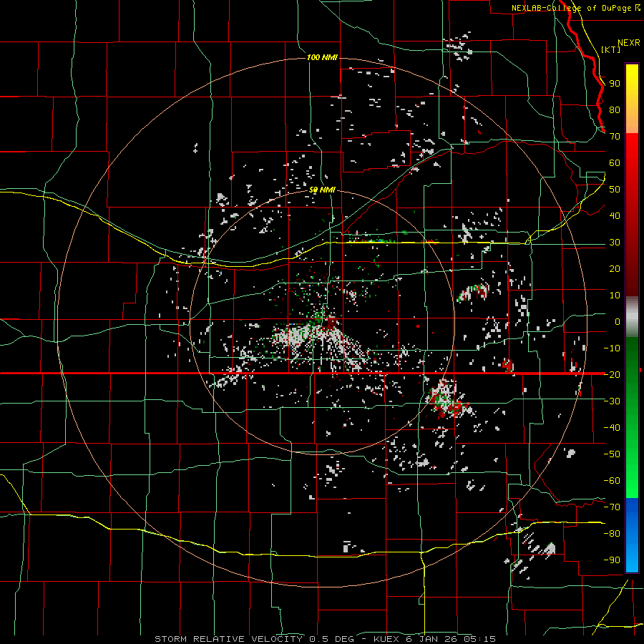The image size is (644, 644).
Task: Click the 20 value on velocity scale
Action: 615,269
